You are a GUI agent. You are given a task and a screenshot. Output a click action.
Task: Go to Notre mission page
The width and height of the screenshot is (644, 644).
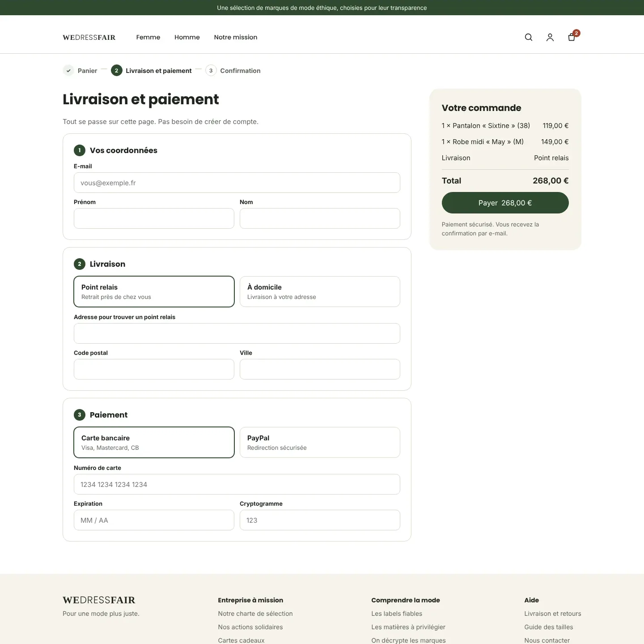pos(236,37)
